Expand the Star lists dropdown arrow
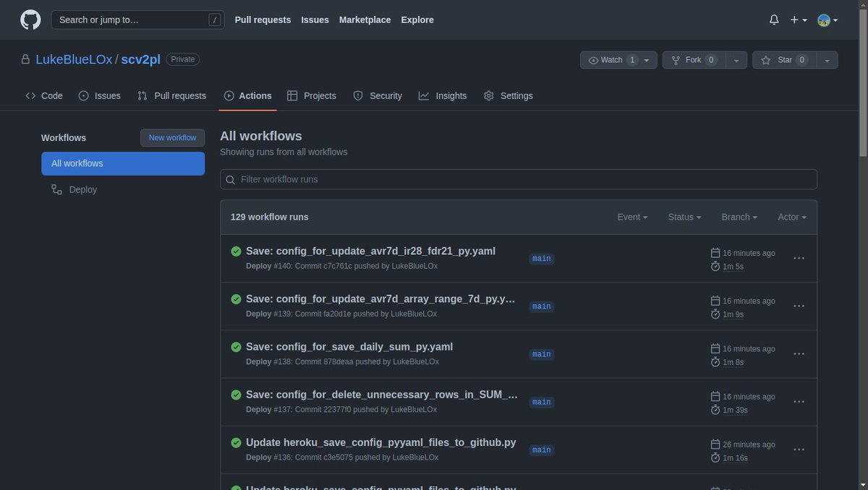 click(826, 60)
